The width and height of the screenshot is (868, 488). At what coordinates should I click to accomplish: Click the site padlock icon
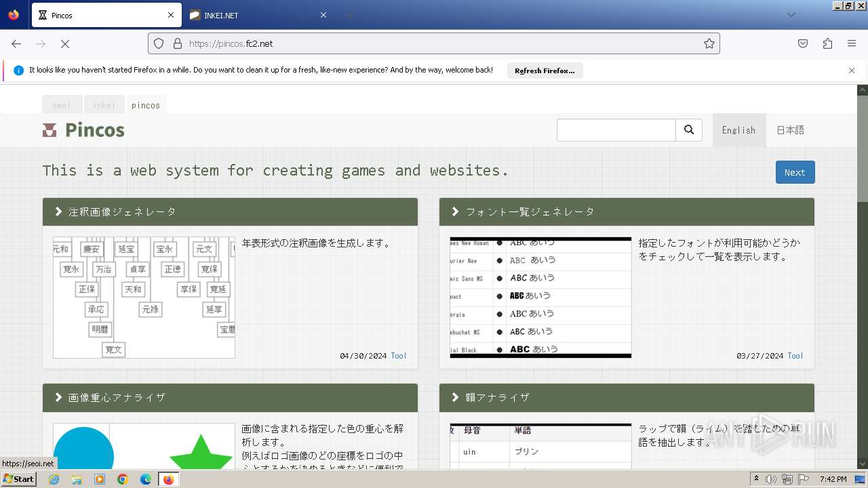click(x=178, y=43)
